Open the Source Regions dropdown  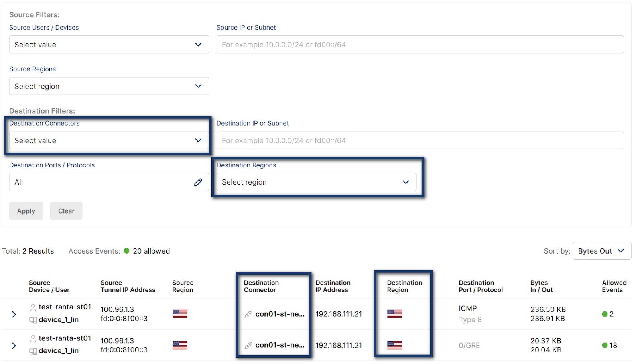tap(109, 86)
